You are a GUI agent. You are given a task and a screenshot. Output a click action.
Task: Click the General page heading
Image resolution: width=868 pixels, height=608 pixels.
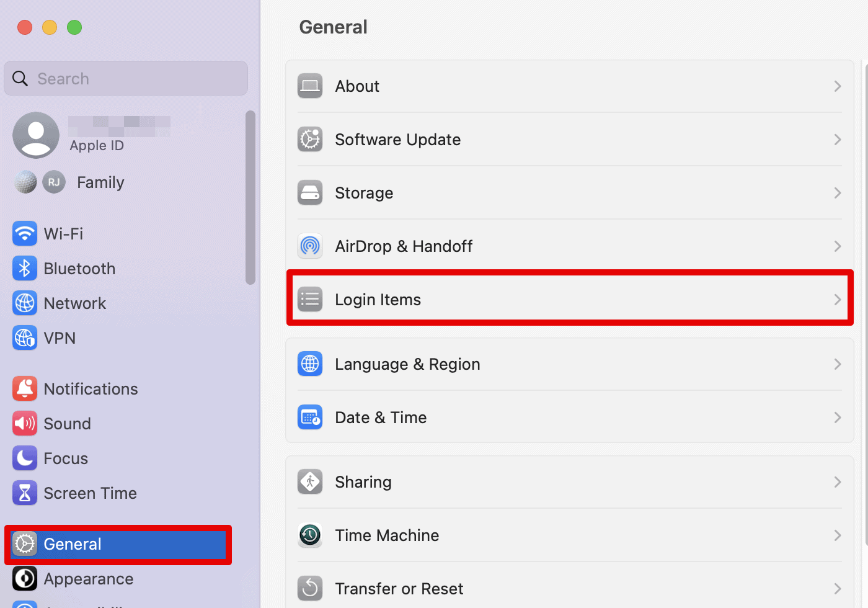coord(334,27)
